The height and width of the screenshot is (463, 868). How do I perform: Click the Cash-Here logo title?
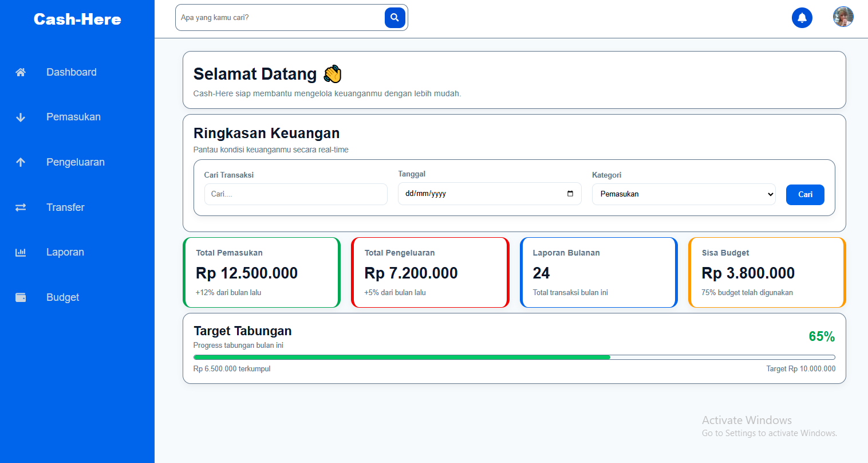[x=77, y=19]
